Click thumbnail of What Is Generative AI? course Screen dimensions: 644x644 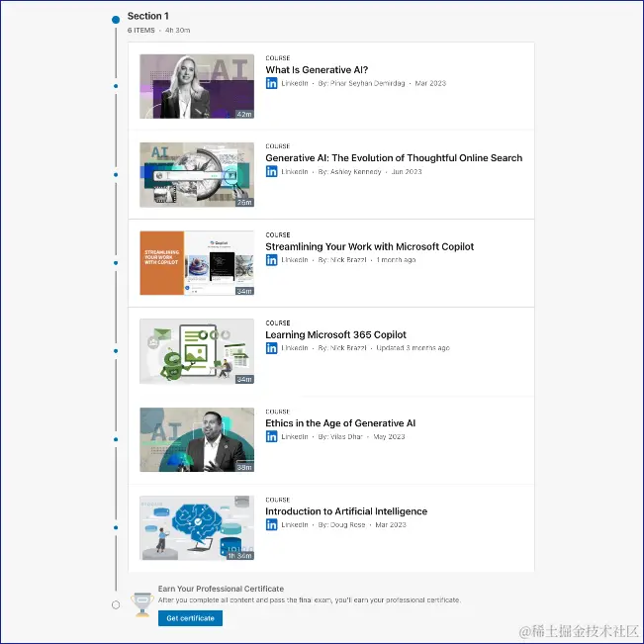[197, 86]
